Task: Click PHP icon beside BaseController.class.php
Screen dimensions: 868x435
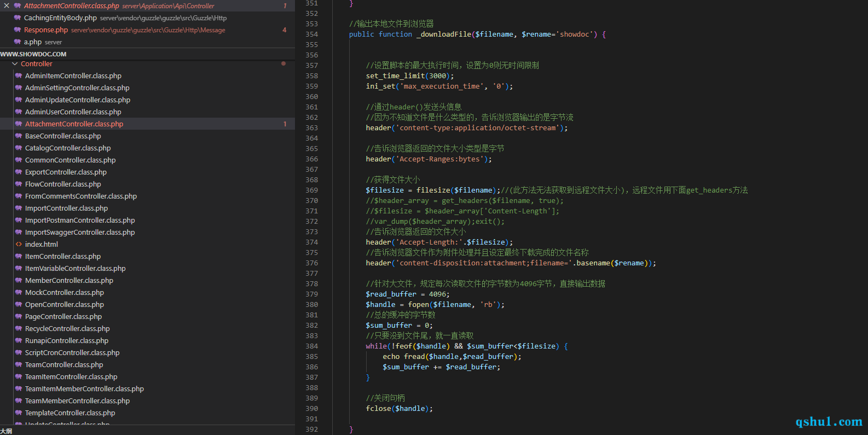Action: (19, 136)
